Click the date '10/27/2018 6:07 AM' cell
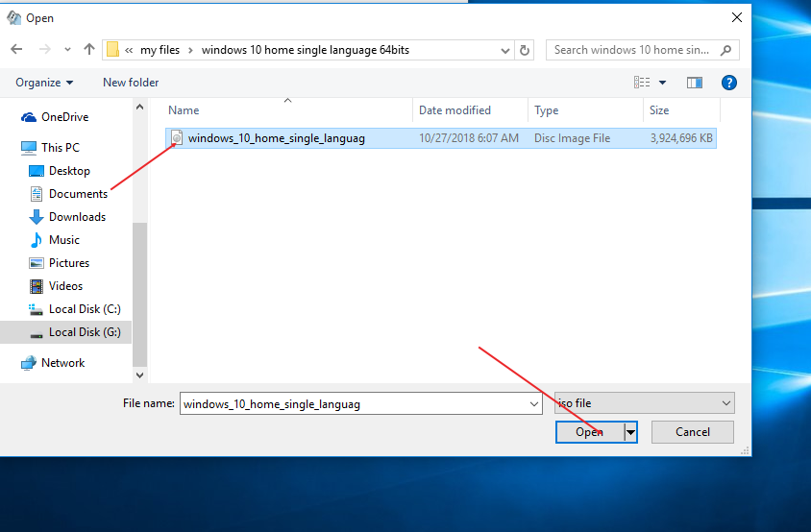811x532 pixels. point(469,138)
